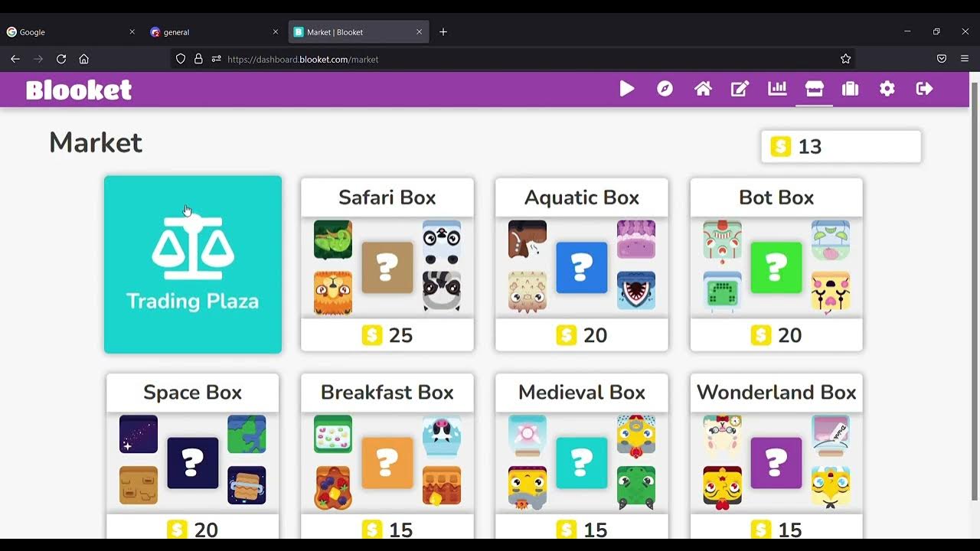Close the Google tab
The image size is (980, 551).
(x=132, y=32)
